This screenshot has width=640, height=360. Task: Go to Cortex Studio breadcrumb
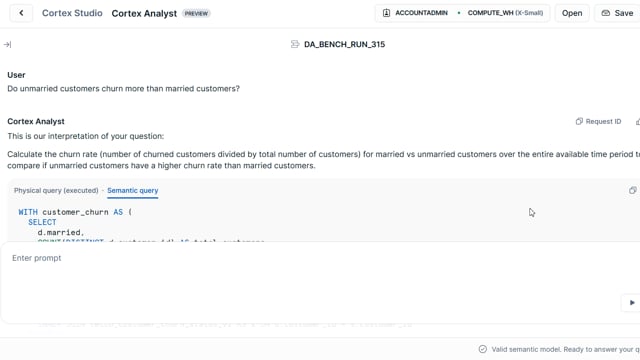[72, 13]
